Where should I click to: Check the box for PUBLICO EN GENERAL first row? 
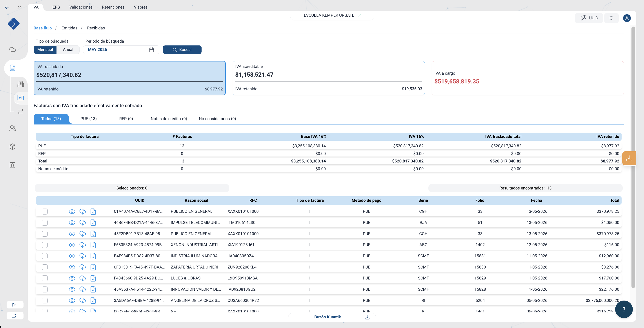[x=45, y=212]
